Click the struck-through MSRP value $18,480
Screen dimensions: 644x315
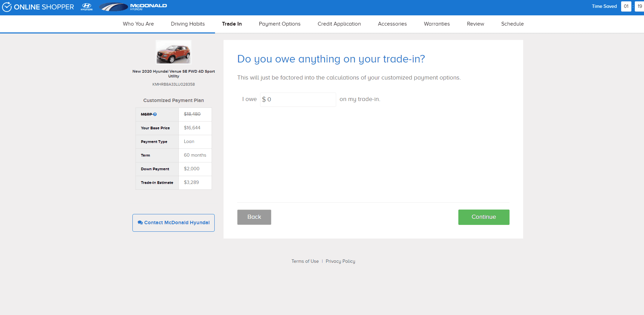coord(192,114)
